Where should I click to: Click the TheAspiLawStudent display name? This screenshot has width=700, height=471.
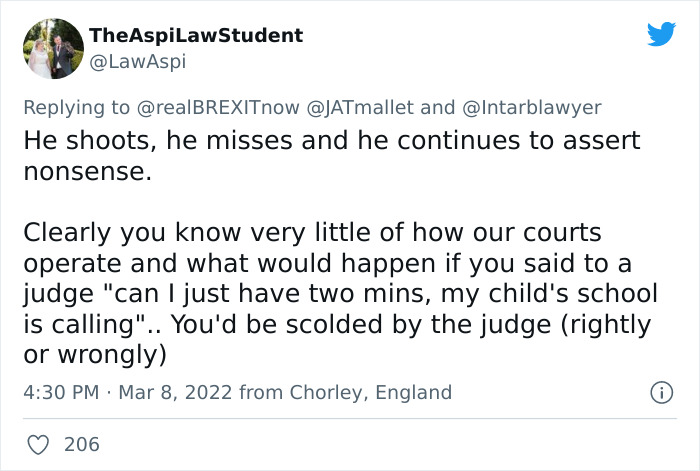point(196,36)
